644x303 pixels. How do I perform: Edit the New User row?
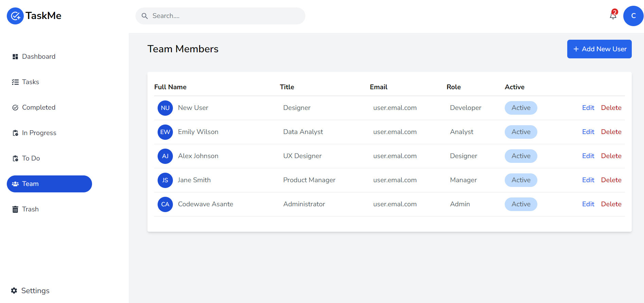[588, 108]
